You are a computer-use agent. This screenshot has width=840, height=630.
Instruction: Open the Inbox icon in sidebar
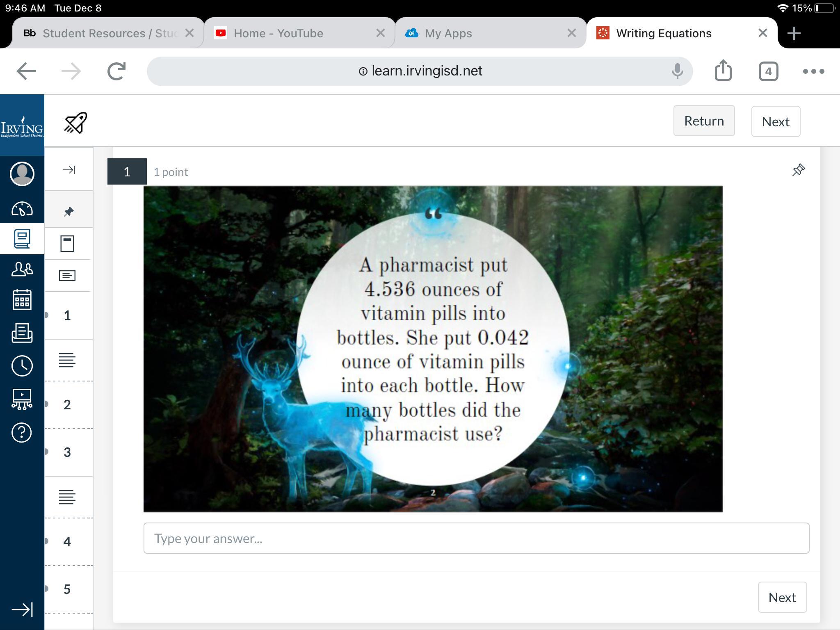[x=22, y=333]
